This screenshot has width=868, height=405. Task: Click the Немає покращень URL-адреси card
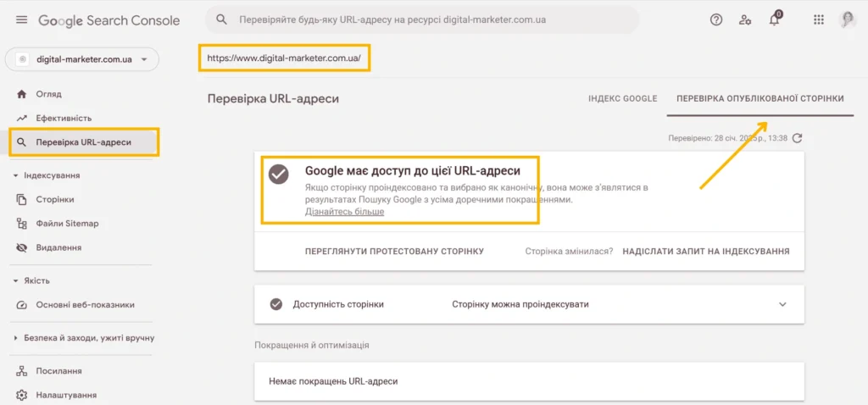[x=529, y=381]
